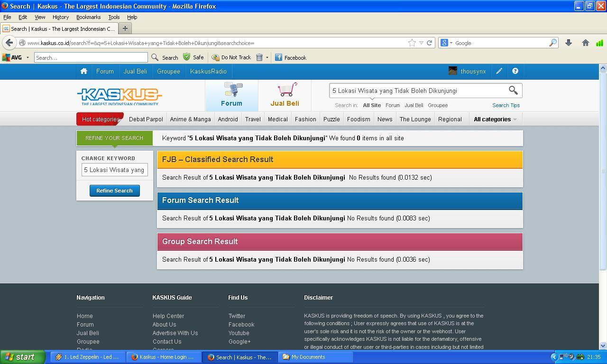Click the magnifier in the Google search box
Viewport: 607px width, 364px height.
[553, 43]
